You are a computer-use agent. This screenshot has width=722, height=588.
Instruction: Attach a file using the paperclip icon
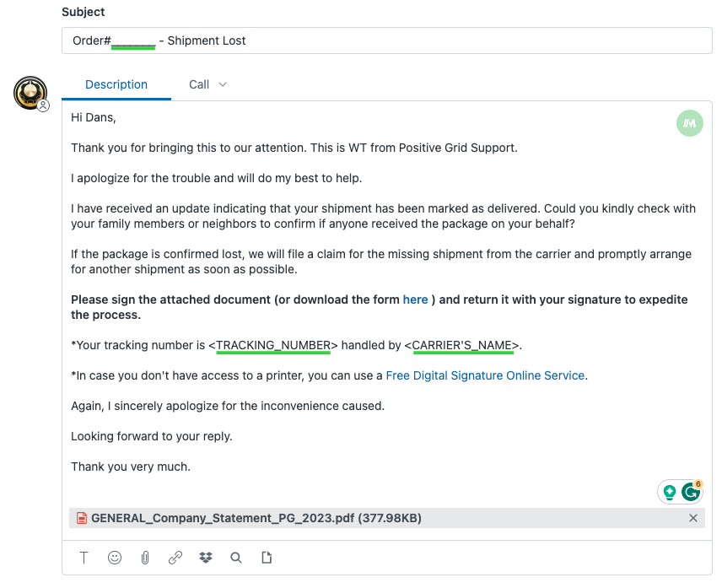(145, 558)
